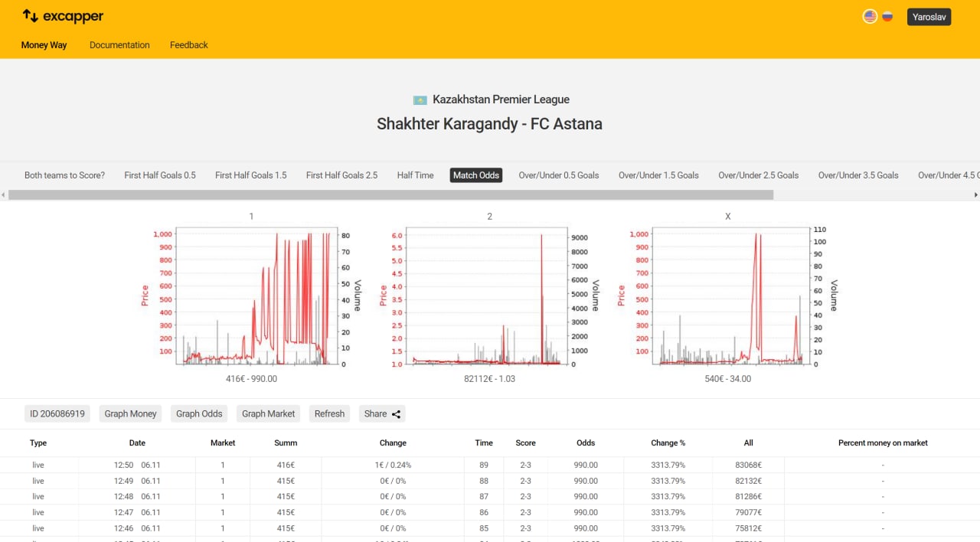The image size is (980, 542).
Task: Show the Graph Money view
Action: click(131, 414)
